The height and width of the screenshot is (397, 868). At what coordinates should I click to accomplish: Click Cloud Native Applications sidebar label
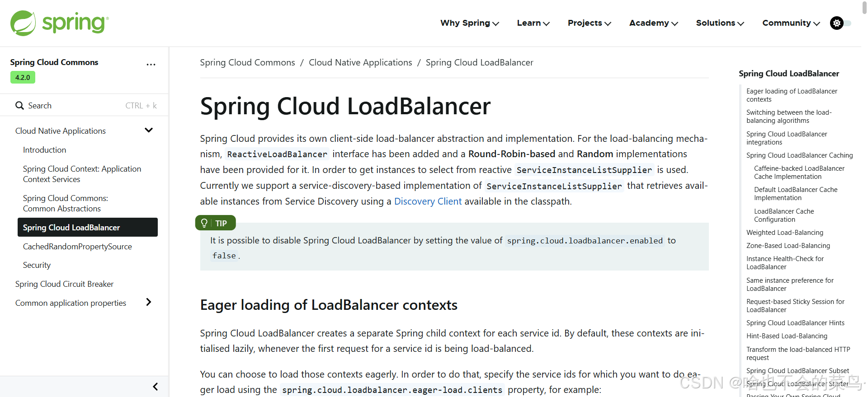[61, 131]
